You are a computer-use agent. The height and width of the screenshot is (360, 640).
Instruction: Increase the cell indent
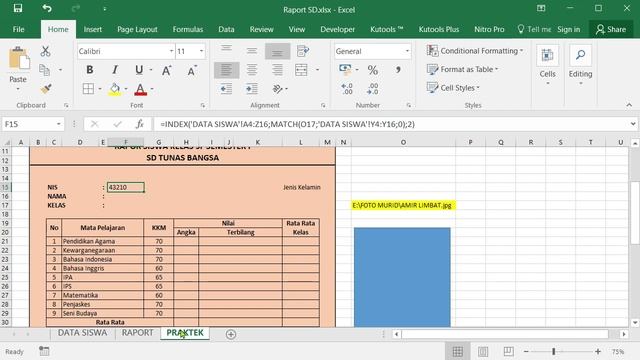pos(252,89)
